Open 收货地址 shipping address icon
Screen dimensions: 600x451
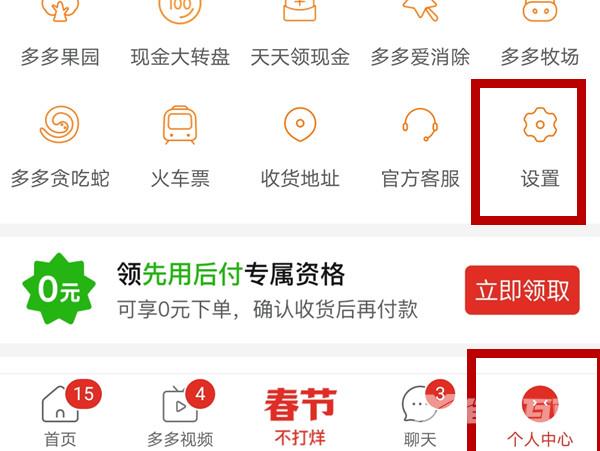(300, 124)
